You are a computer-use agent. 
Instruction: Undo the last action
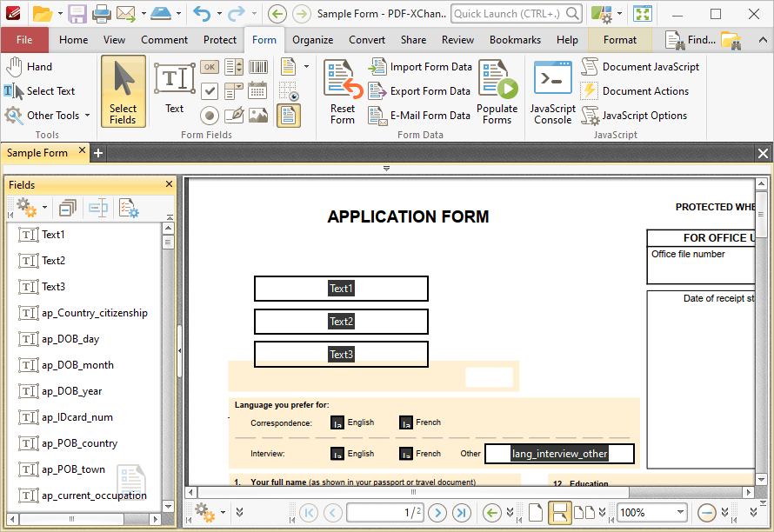[202, 14]
